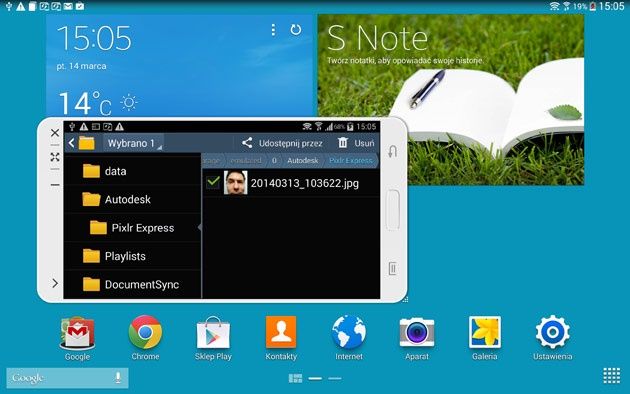Select the data folder
Image resolution: width=630 pixels, height=394 pixels.
tap(133, 171)
